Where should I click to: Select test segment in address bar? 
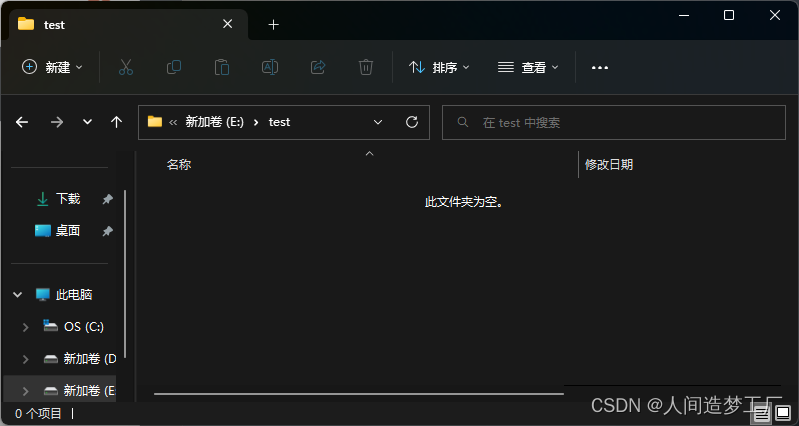279,122
